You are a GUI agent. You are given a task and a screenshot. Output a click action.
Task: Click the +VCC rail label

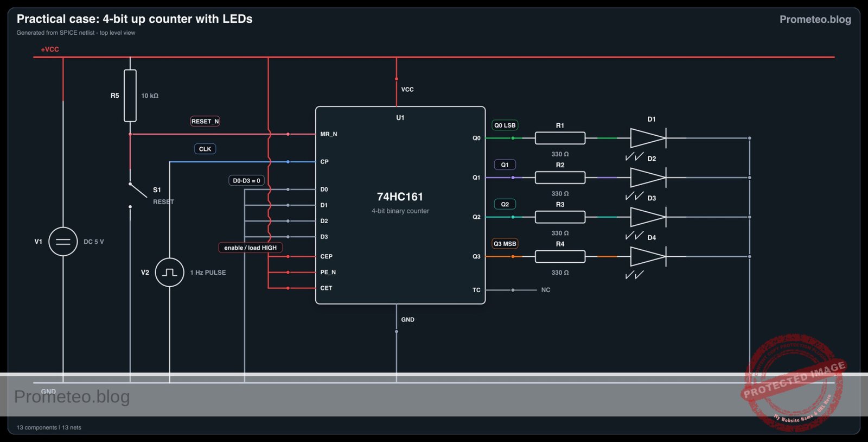[50, 49]
